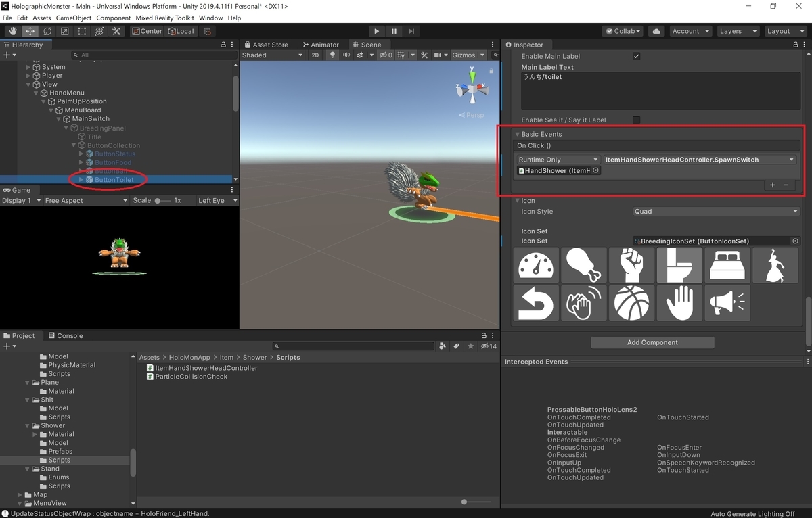Click the BreedingIconSet object picker circle
812x518 pixels.
click(795, 241)
